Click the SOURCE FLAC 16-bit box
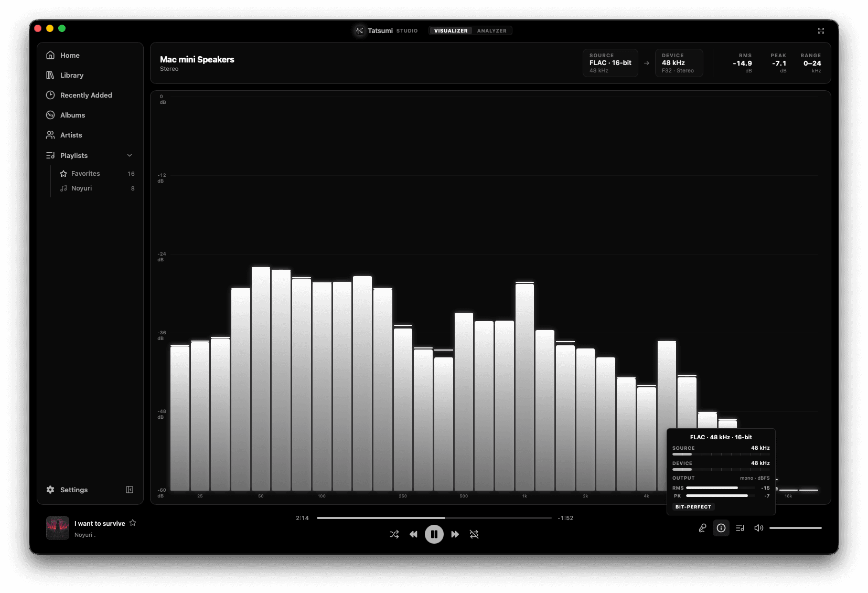 [x=610, y=63]
